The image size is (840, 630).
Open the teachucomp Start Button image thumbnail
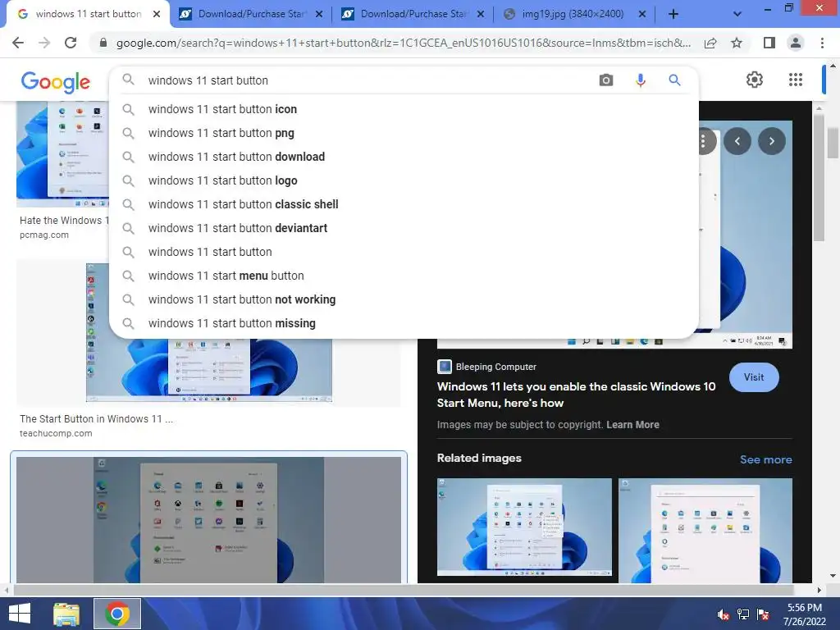click(209, 370)
